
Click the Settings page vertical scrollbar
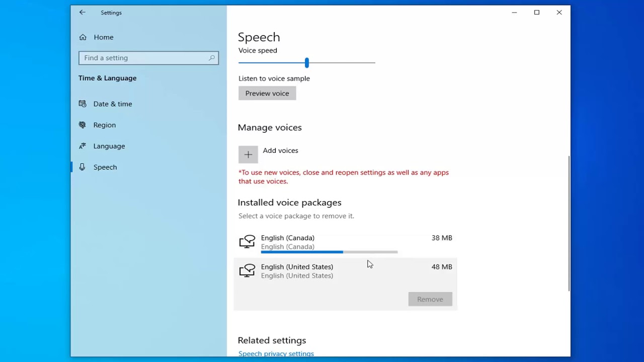point(569,223)
